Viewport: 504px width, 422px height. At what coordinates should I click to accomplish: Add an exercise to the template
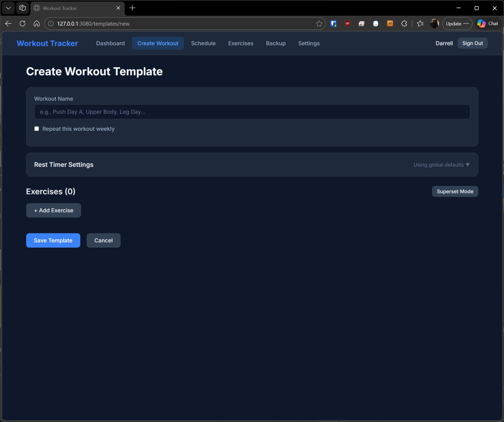click(53, 210)
